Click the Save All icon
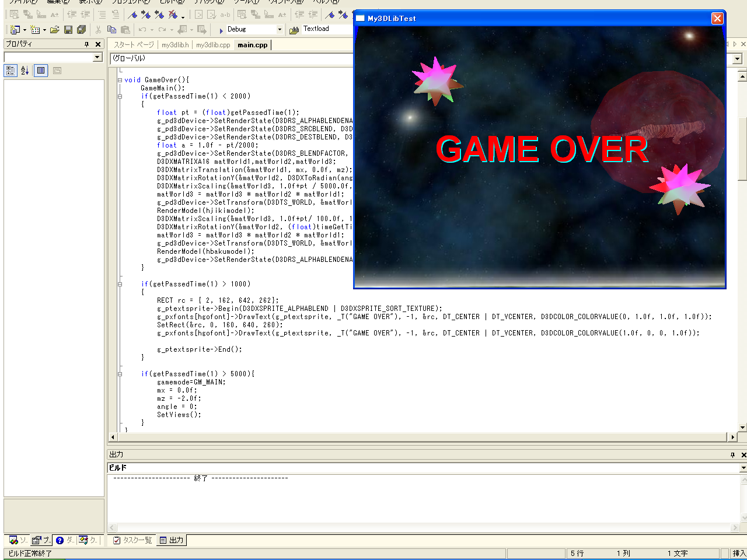747x560 pixels. point(81,29)
